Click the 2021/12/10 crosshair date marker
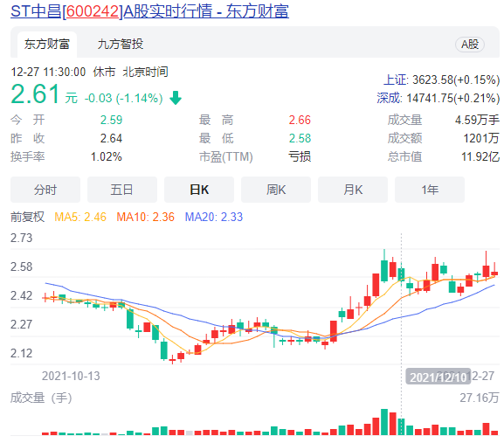This screenshot has width=504, height=443. click(438, 377)
